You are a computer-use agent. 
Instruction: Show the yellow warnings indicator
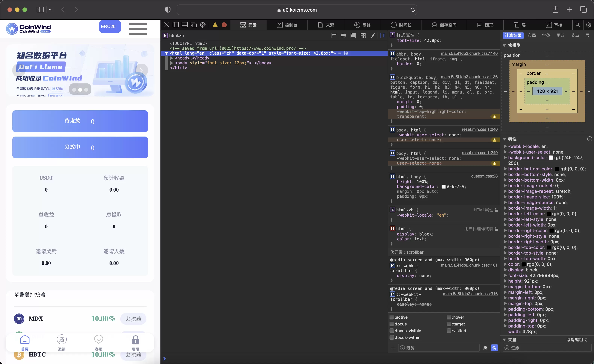point(215,25)
